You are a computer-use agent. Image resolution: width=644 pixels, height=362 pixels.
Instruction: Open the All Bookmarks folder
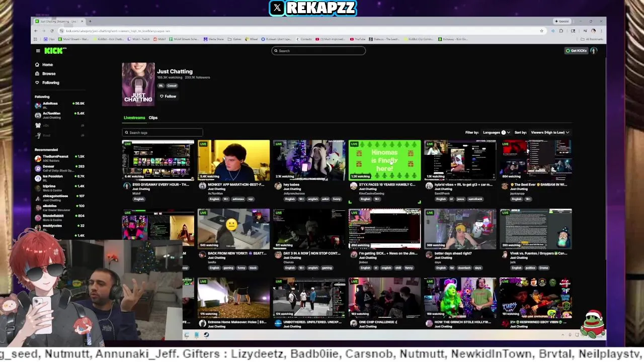click(x=592, y=39)
